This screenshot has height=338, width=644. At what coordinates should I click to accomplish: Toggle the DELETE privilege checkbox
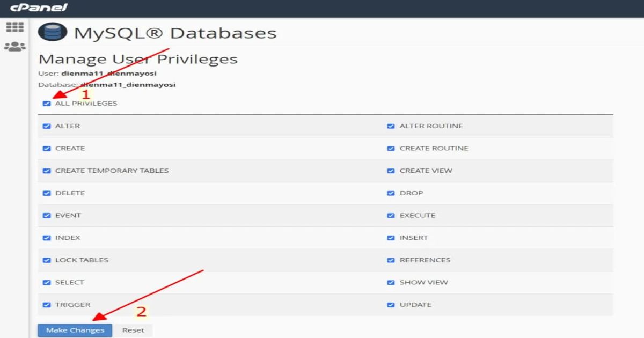point(47,193)
